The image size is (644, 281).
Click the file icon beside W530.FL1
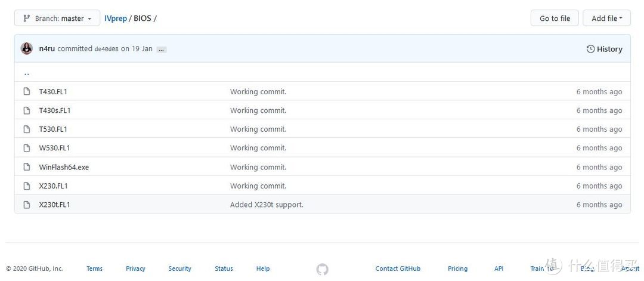[27, 148]
